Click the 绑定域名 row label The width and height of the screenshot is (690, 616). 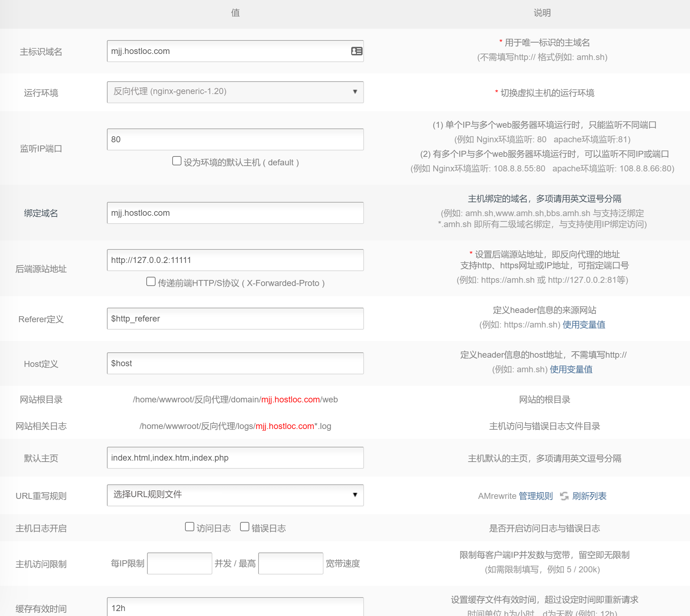pos(41,213)
